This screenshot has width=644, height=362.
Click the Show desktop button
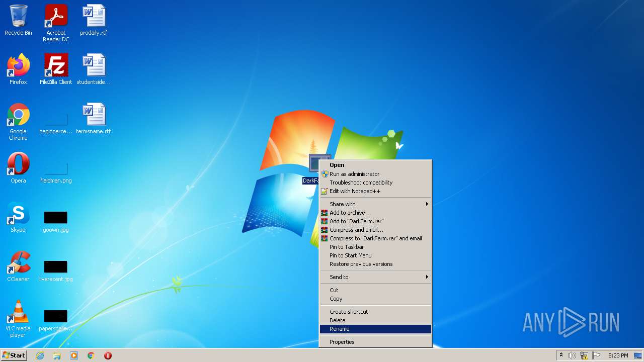(638, 355)
